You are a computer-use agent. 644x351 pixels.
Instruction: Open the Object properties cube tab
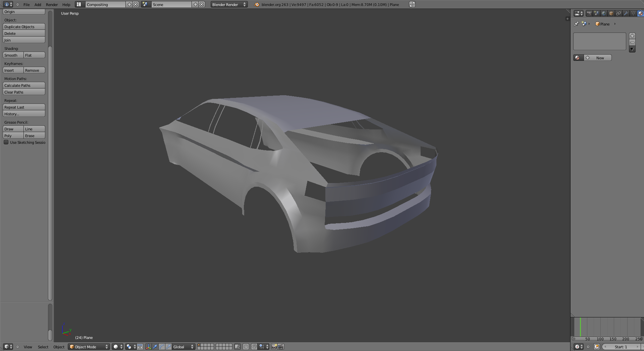pyautogui.click(x=611, y=13)
